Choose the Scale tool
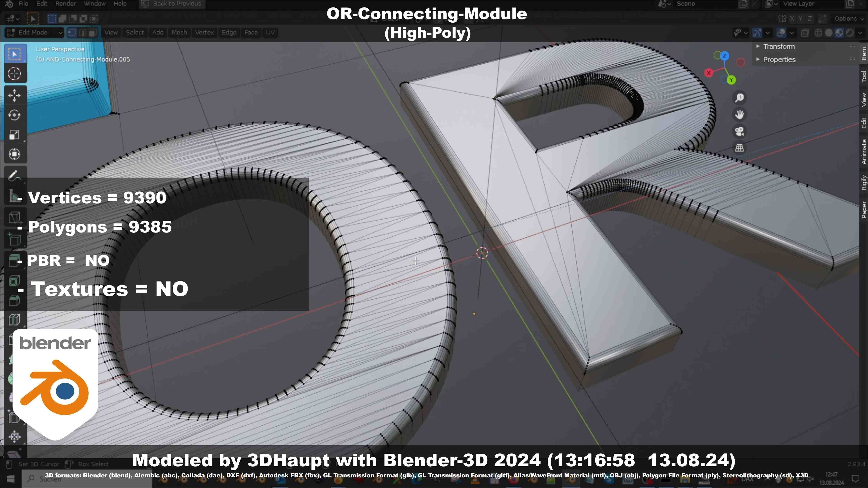868x488 pixels. click(x=14, y=135)
